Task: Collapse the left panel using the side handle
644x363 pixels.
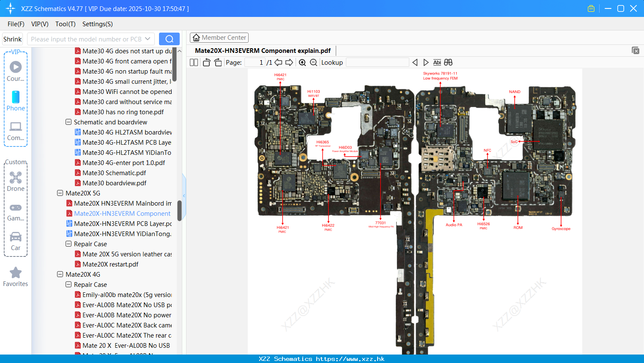Action: tap(184, 195)
